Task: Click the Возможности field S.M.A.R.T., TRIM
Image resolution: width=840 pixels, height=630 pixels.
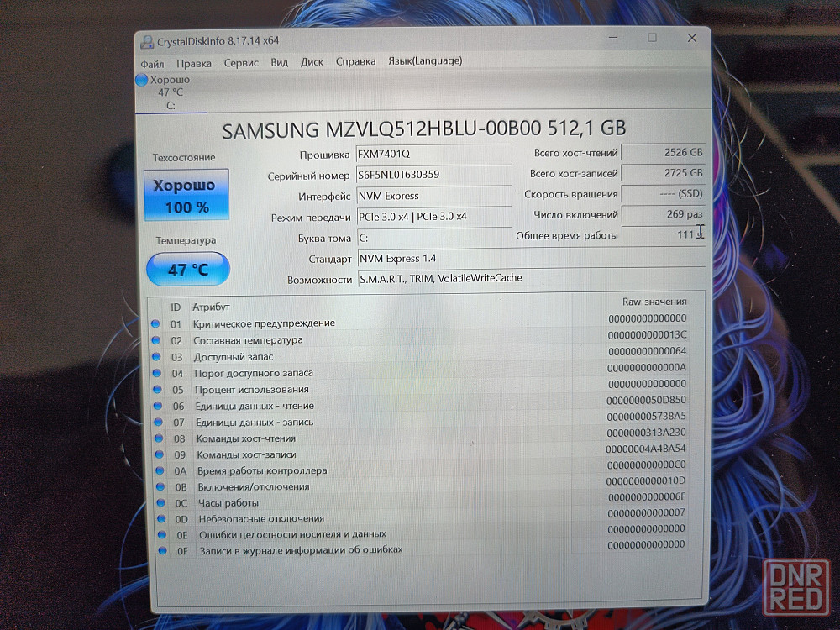Action: (532, 278)
